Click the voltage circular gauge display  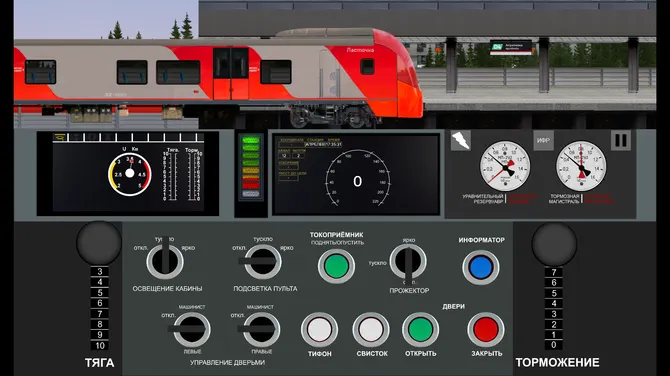[129, 174]
